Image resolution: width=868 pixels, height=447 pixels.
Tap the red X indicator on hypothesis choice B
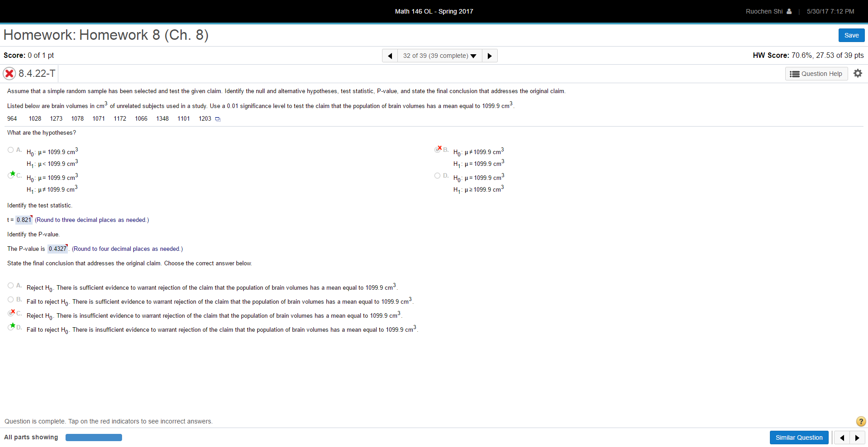click(x=439, y=148)
